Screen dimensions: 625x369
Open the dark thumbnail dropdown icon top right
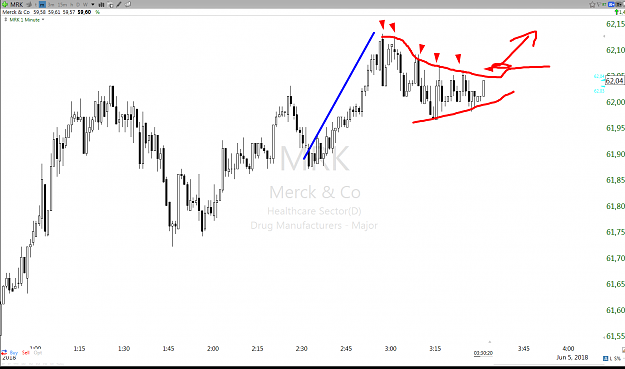click(619, 4)
